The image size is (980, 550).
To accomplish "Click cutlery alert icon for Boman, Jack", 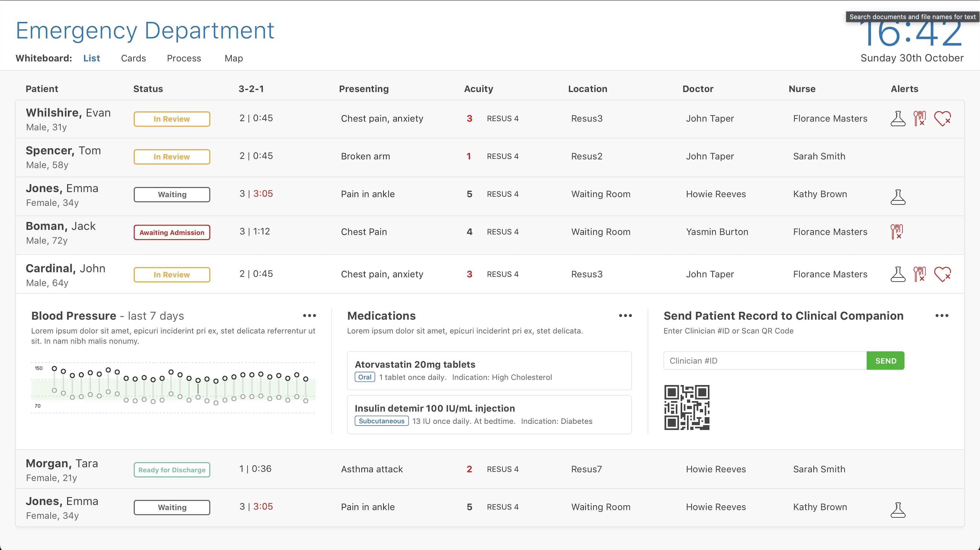I will 897,232.
